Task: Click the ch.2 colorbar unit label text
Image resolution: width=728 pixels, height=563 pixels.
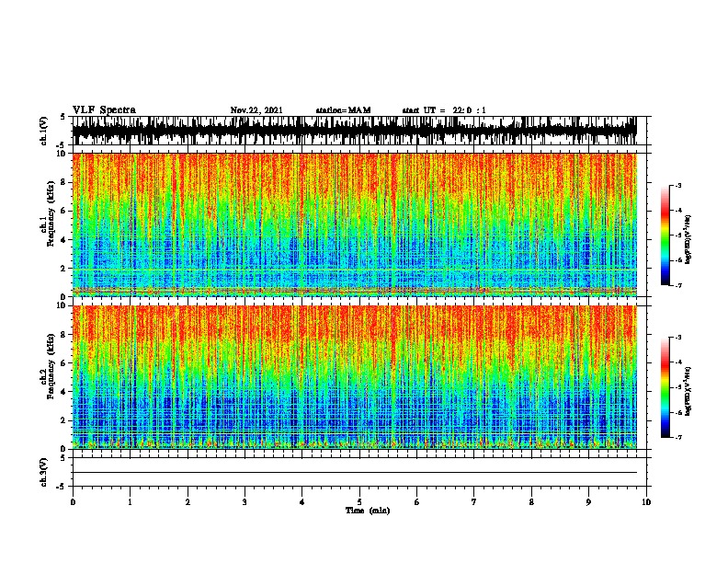Action: pyautogui.click(x=688, y=391)
